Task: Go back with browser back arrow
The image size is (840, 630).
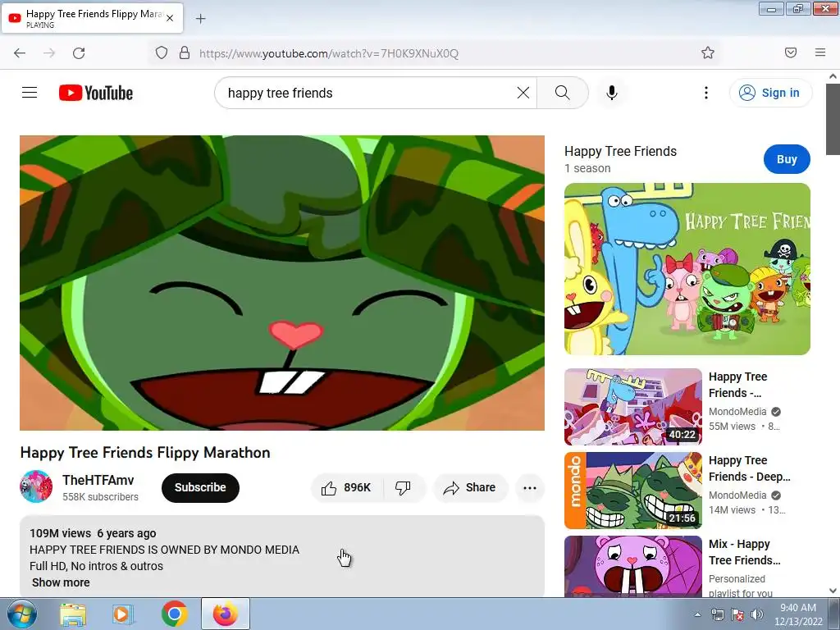Action: pyautogui.click(x=20, y=53)
